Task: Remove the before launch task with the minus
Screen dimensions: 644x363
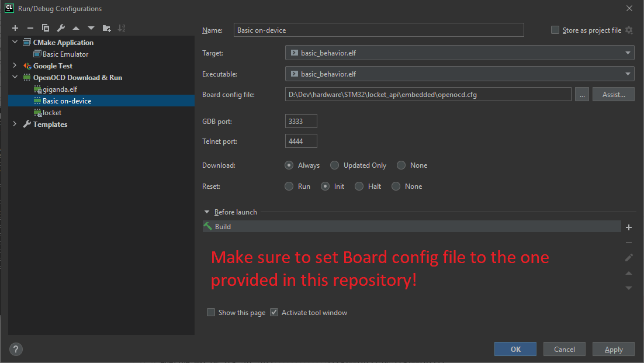Action: point(629,243)
